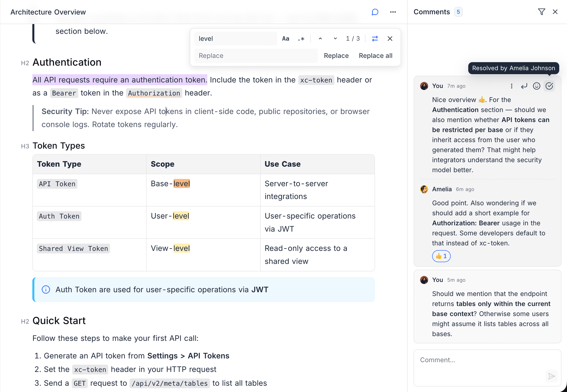Click the Replace all button
Image resolution: width=567 pixels, height=392 pixels.
[x=375, y=56]
